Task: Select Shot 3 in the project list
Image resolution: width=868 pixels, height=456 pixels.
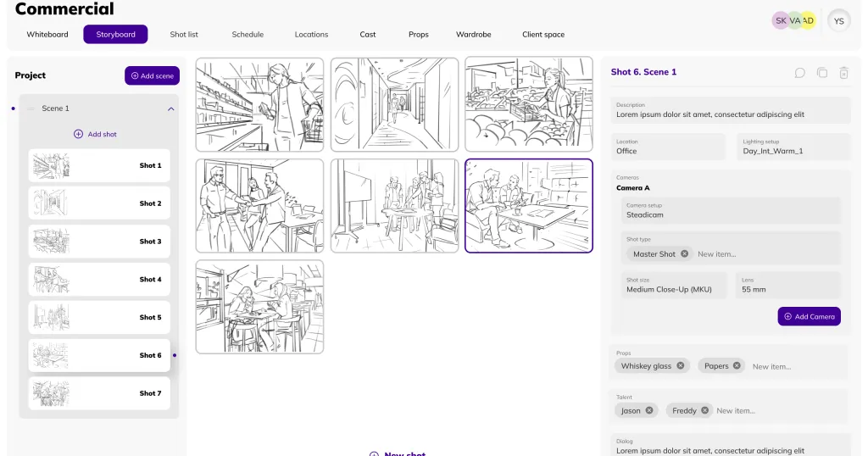Action: pyautogui.click(x=99, y=242)
